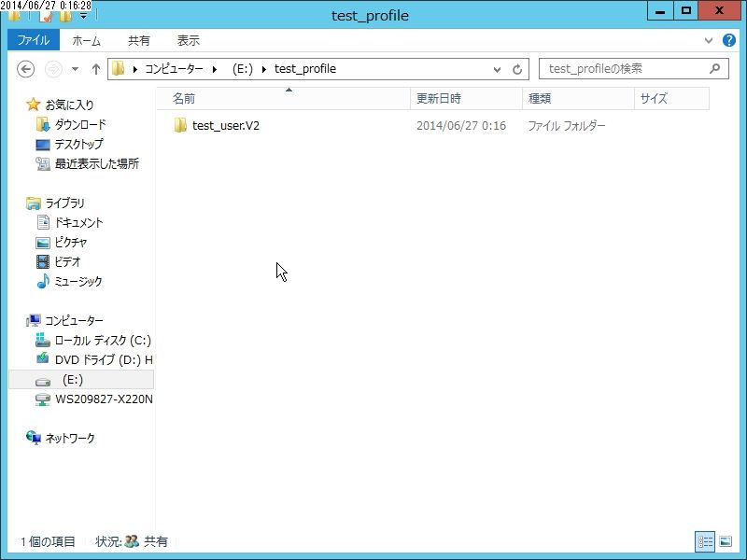Click the ビデオ film icon
The height and width of the screenshot is (560, 747).
pyautogui.click(x=43, y=262)
